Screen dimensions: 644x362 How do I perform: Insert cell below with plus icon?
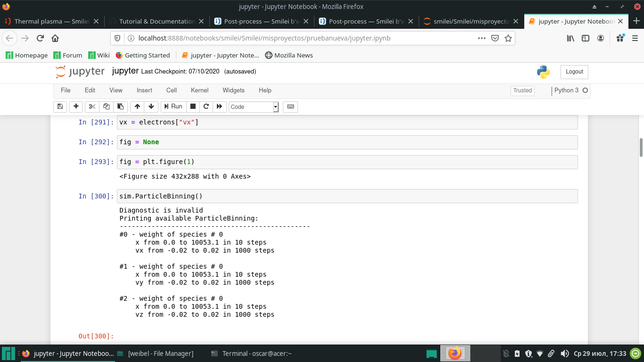click(x=75, y=107)
